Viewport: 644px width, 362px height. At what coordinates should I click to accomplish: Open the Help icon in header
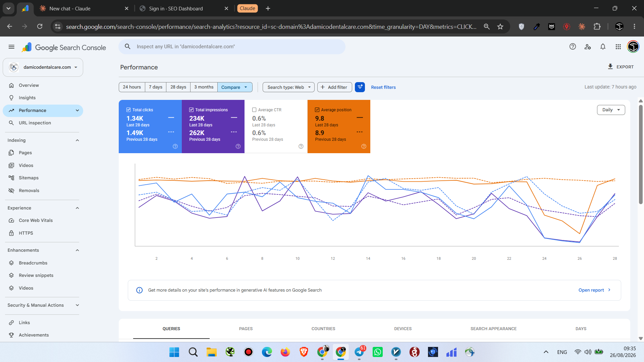pyautogui.click(x=573, y=47)
